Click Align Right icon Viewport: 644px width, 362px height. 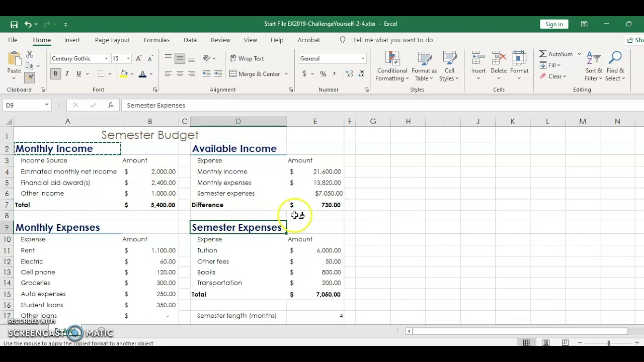click(x=191, y=74)
